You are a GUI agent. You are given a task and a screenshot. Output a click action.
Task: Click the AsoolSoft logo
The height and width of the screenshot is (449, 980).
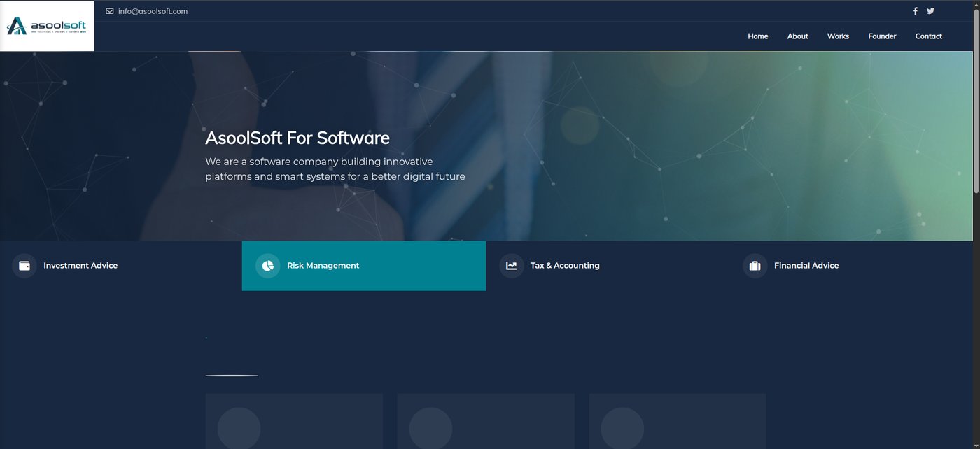(x=47, y=27)
